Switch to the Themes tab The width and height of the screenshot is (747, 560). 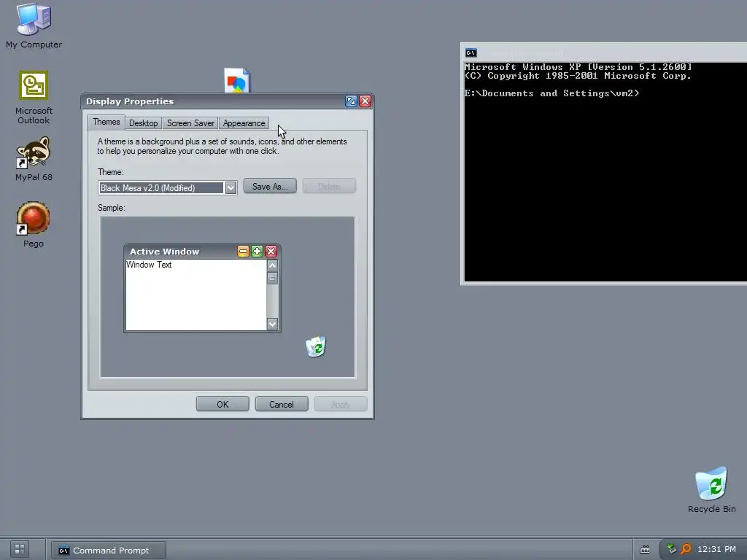pos(107,122)
